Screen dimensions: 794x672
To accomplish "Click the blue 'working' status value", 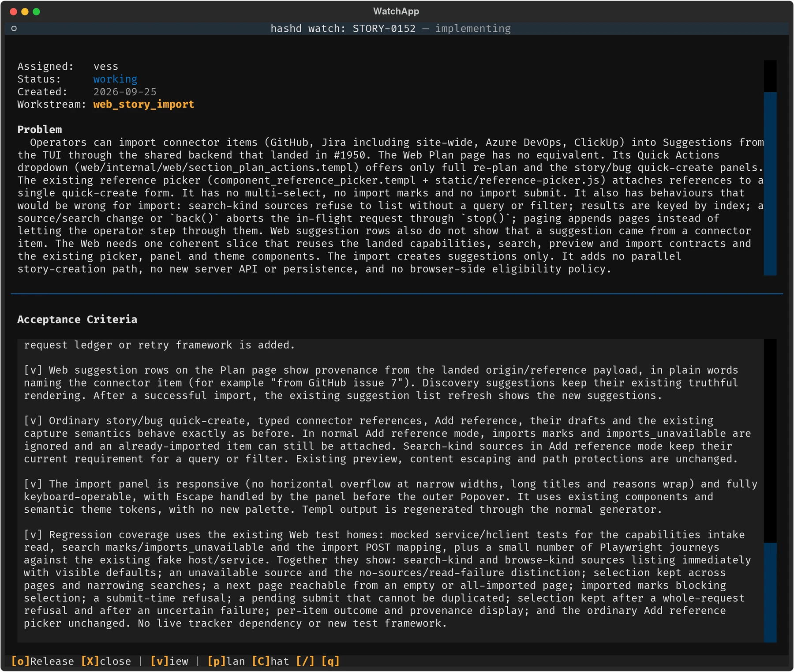I will click(115, 79).
